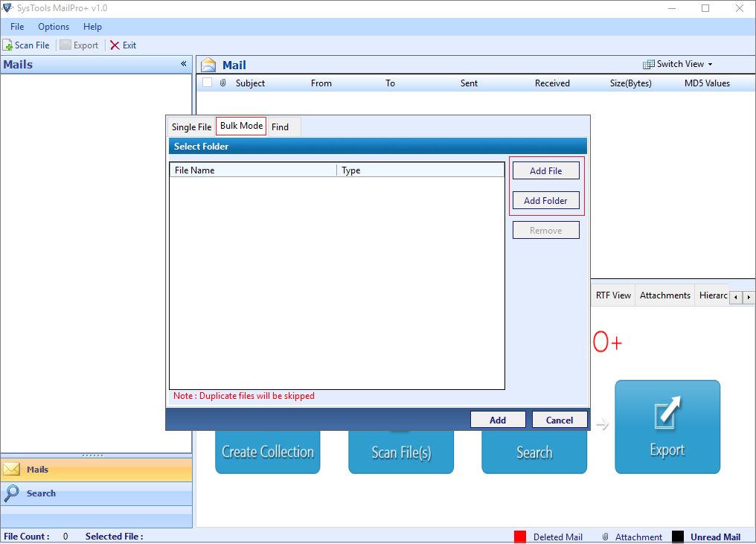Open the Attachments tab
The width and height of the screenshot is (756, 544).
[665, 295]
